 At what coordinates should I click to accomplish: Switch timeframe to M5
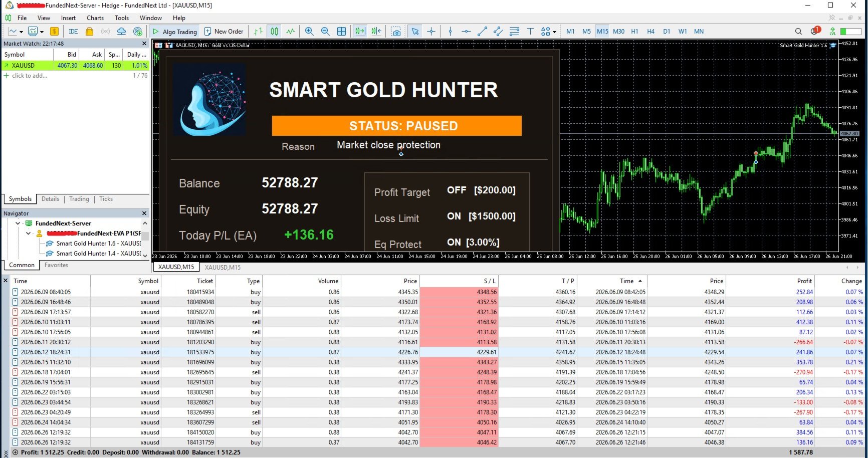pyautogui.click(x=586, y=31)
